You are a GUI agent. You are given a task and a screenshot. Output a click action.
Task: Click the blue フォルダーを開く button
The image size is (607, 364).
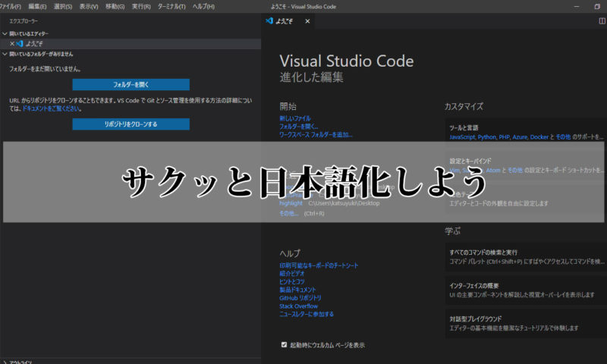point(131,84)
